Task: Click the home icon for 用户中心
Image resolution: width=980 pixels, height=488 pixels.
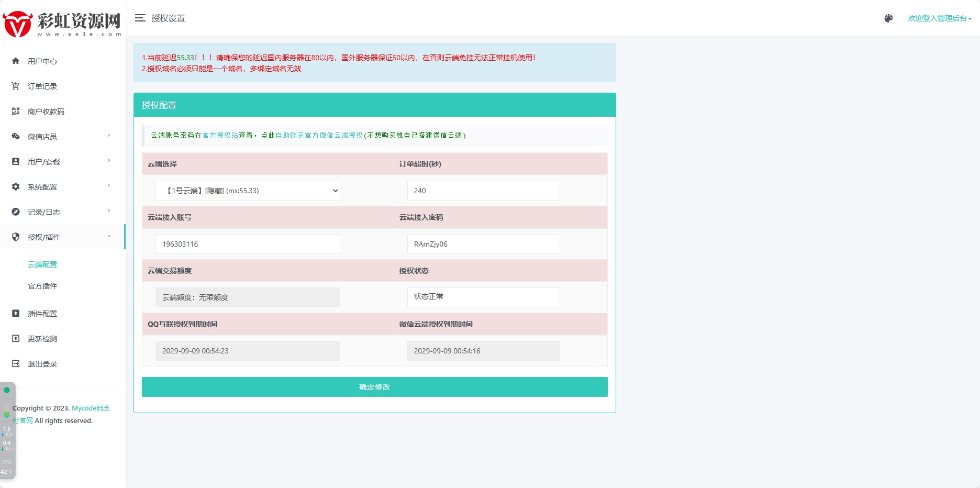Action: (16, 61)
